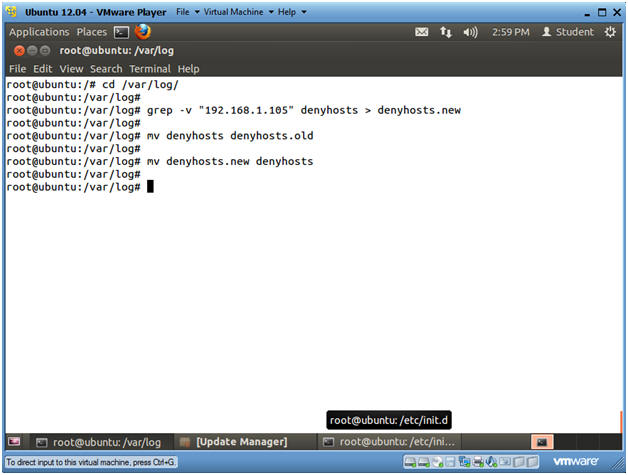Click the terminal title 'root@ubuntu: /var/log'
This screenshot has width=628, height=475.
[x=117, y=50]
